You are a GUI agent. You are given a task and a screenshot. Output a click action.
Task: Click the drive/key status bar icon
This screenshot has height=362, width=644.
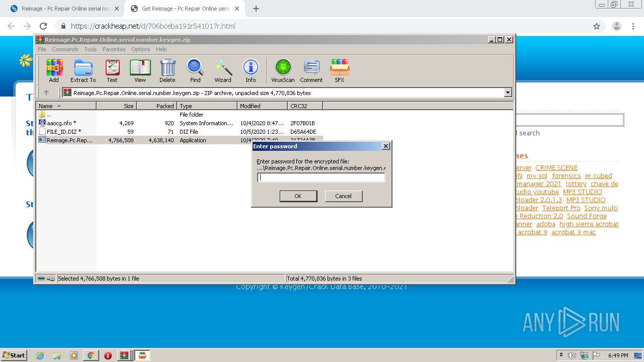click(x=46, y=279)
